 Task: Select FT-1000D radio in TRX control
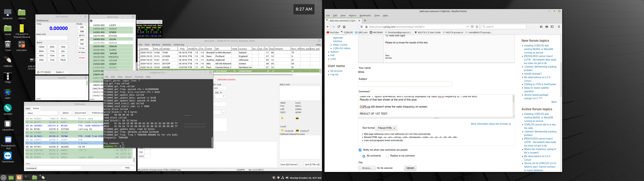point(38,72)
